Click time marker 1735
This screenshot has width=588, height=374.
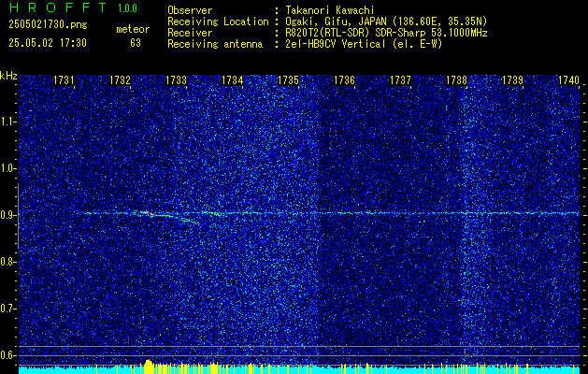pos(288,80)
